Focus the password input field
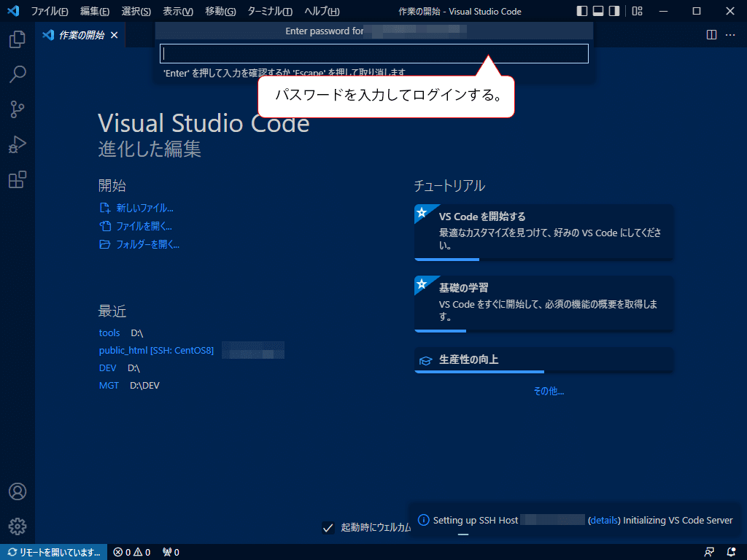 (x=374, y=53)
